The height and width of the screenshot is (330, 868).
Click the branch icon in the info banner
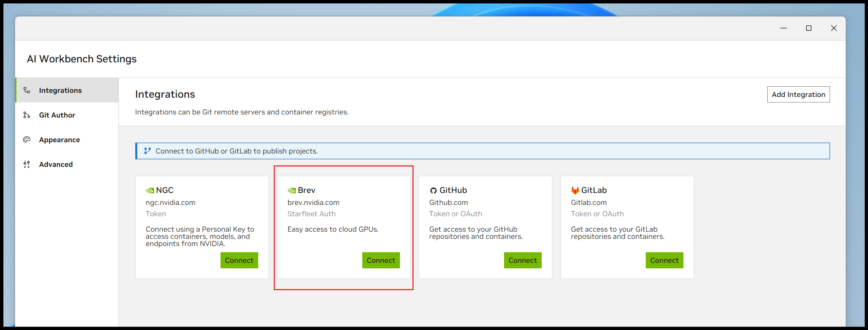148,151
